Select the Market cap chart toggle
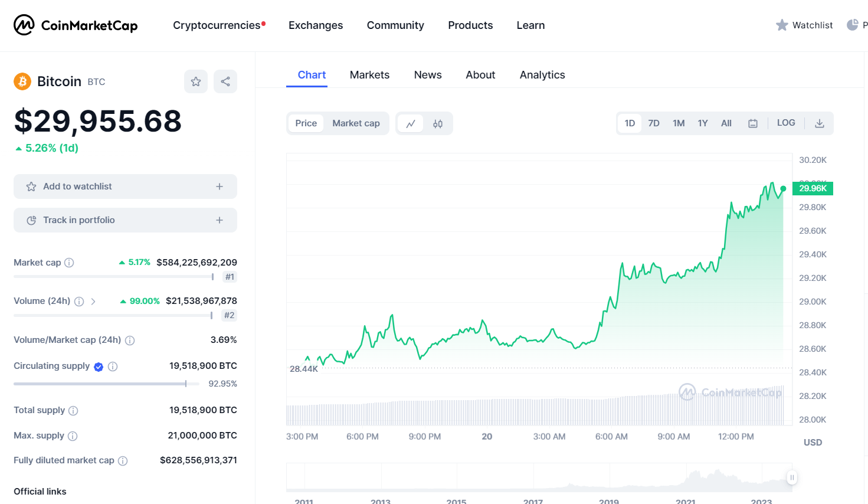Image resolution: width=868 pixels, height=504 pixels. click(x=356, y=123)
